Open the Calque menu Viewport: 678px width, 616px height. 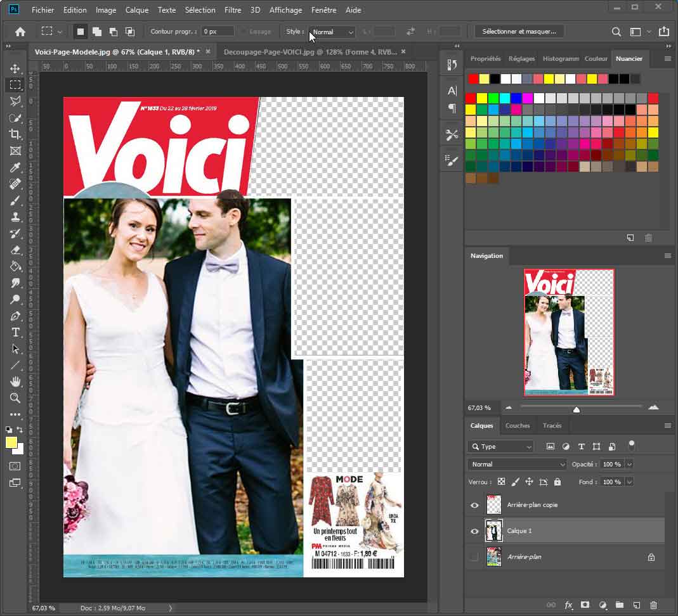click(137, 10)
